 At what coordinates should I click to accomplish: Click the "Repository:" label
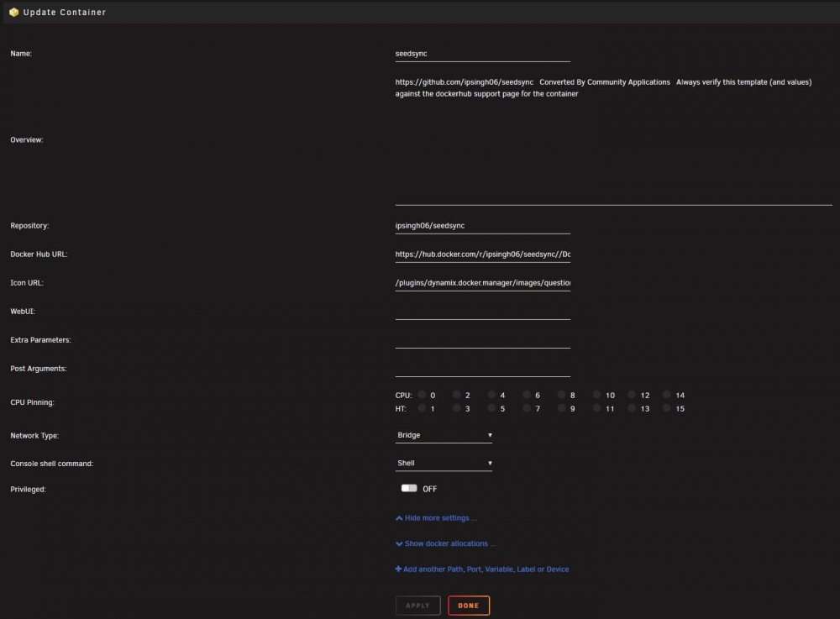[x=29, y=225]
